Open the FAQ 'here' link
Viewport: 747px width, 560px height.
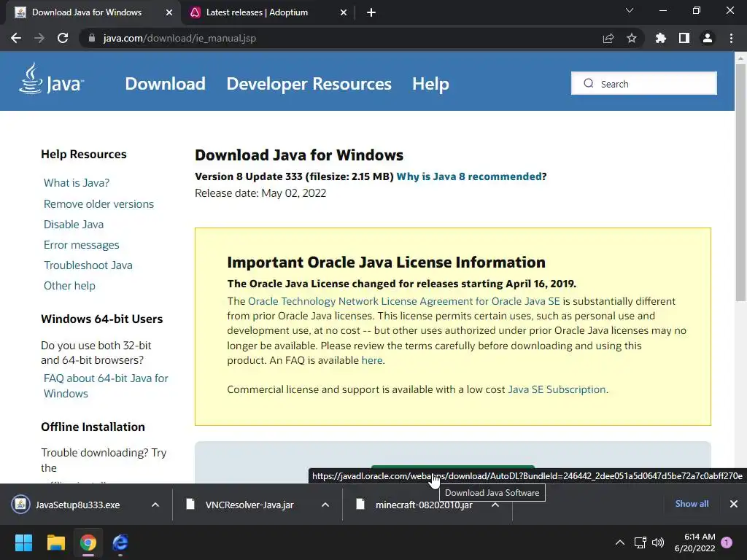[371, 360]
